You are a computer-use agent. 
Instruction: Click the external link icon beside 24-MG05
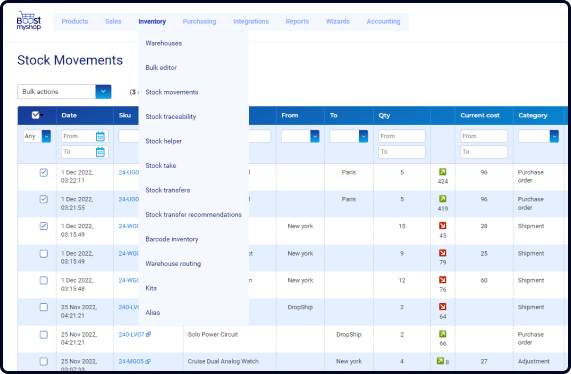coord(148,362)
